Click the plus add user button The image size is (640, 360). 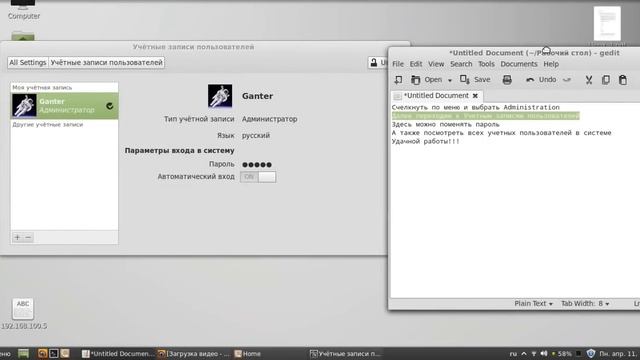(x=17, y=237)
